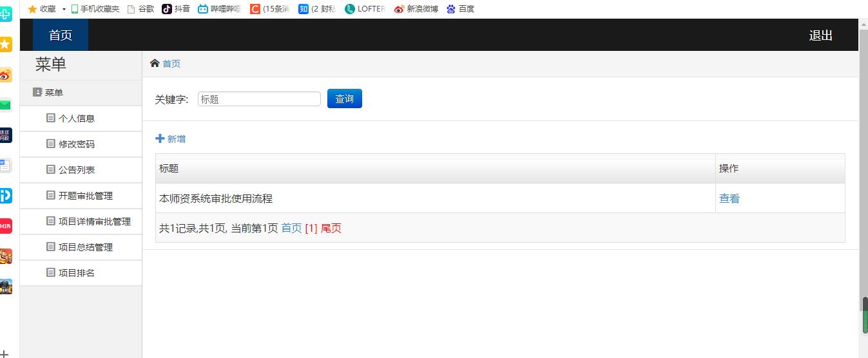Open the 知乎 (2 封私信) bookmark
868x358 pixels.
317,9
